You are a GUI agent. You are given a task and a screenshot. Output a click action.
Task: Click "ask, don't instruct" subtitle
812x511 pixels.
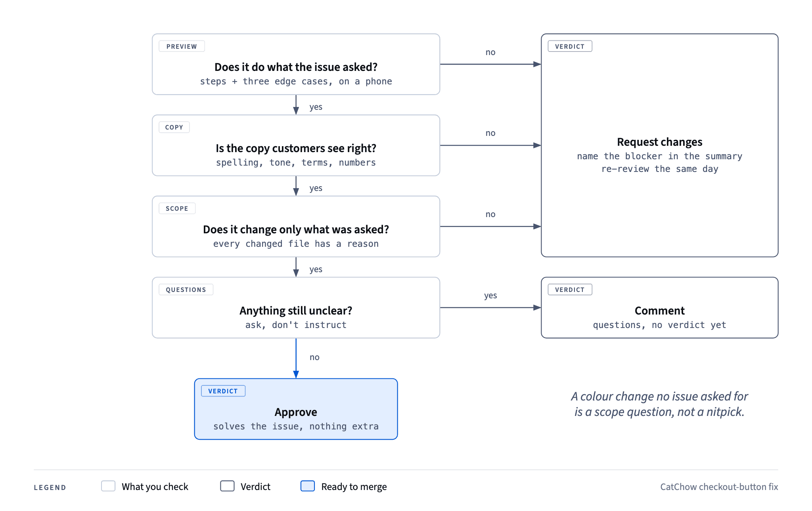point(296,325)
